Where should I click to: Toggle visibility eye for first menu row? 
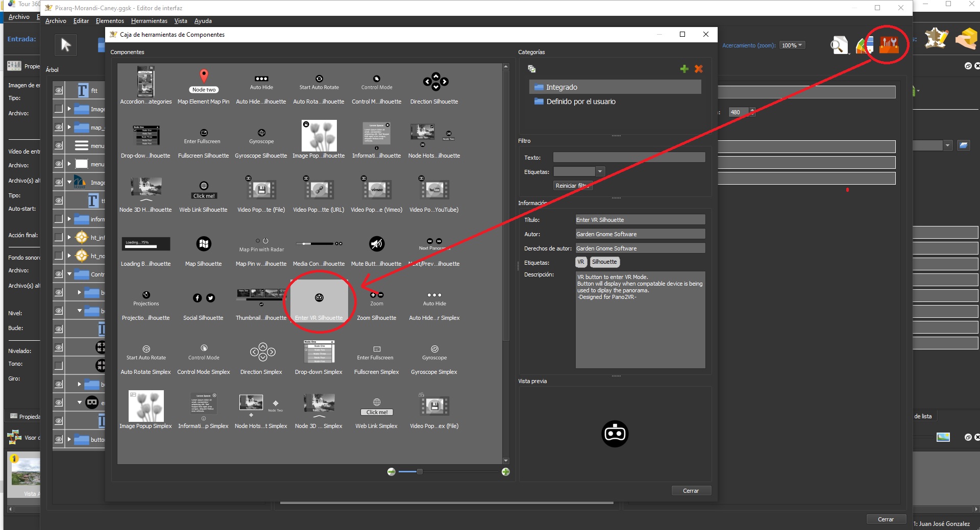[59, 145]
